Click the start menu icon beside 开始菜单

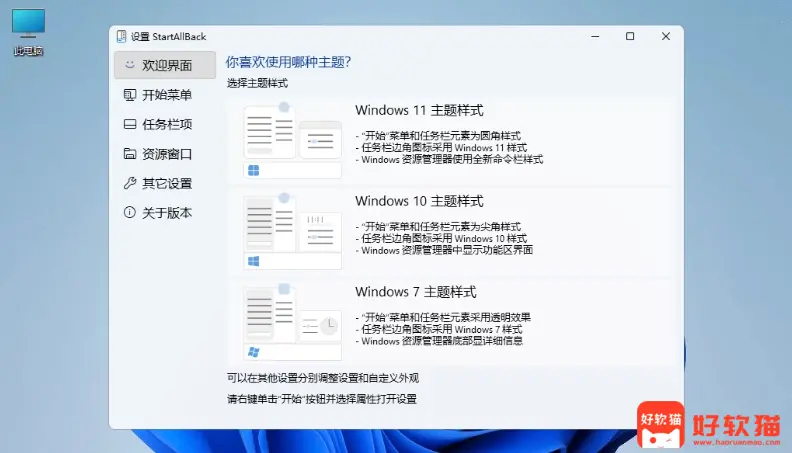[130, 94]
